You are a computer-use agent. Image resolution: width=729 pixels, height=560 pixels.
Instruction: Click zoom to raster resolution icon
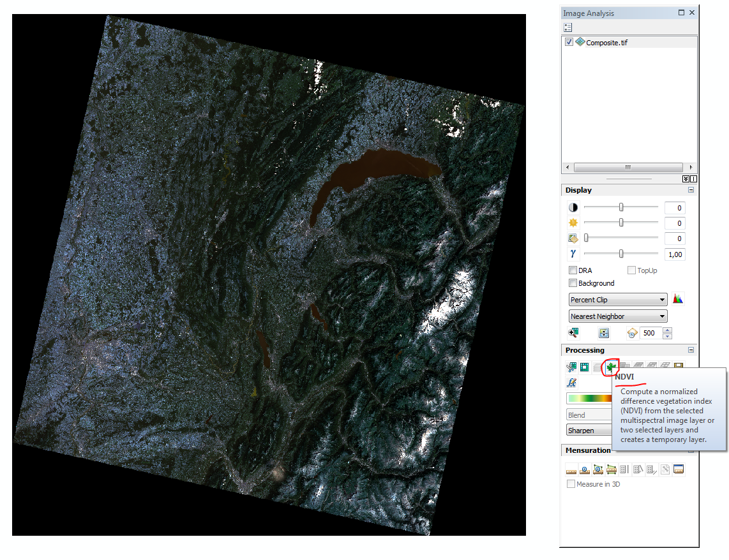[x=573, y=332]
